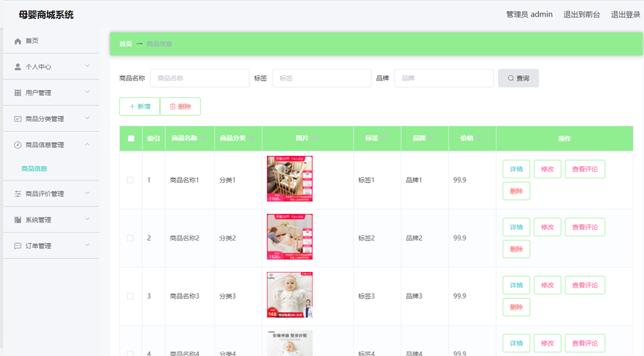Click the chat icon for 订单管理
This screenshot has height=356, width=644.
[x=17, y=246]
